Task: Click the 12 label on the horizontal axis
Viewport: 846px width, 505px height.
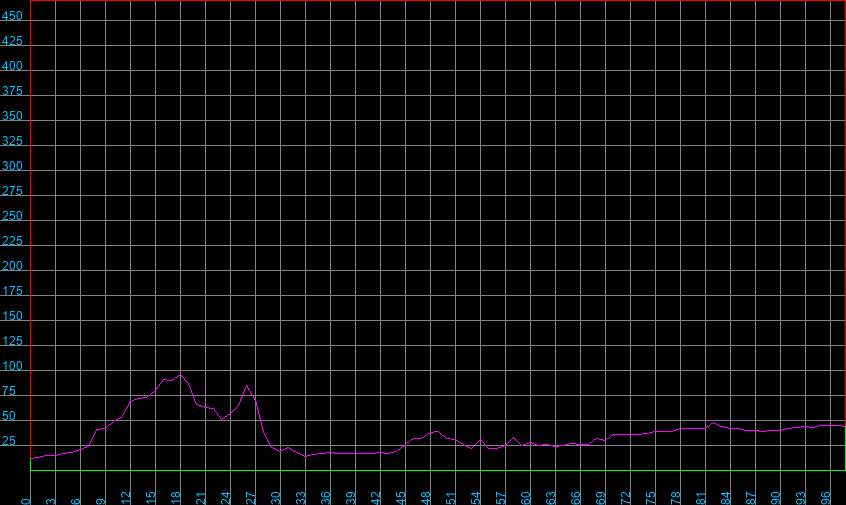Action: pyautogui.click(x=126, y=498)
